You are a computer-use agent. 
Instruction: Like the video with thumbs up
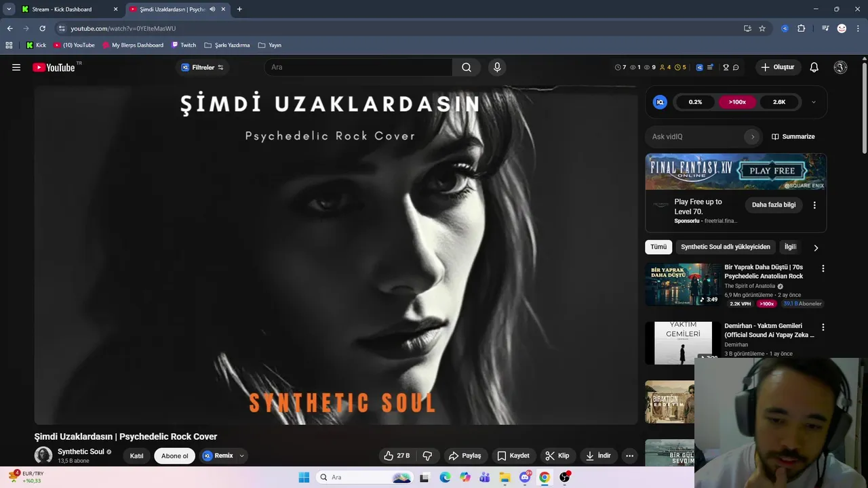[397, 455]
